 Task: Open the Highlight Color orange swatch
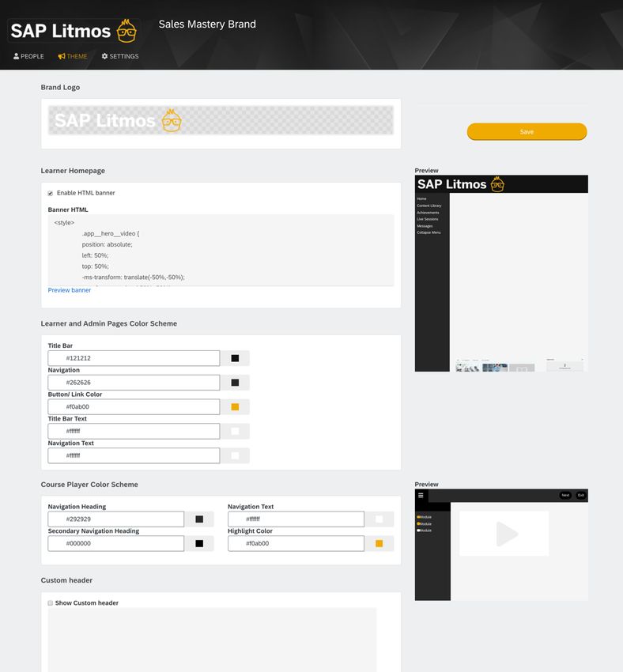(x=379, y=543)
